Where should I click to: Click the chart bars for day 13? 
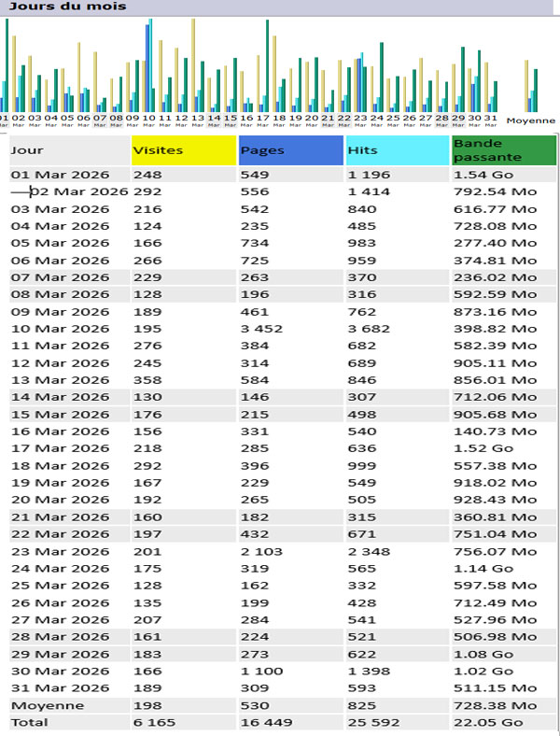pos(198,65)
